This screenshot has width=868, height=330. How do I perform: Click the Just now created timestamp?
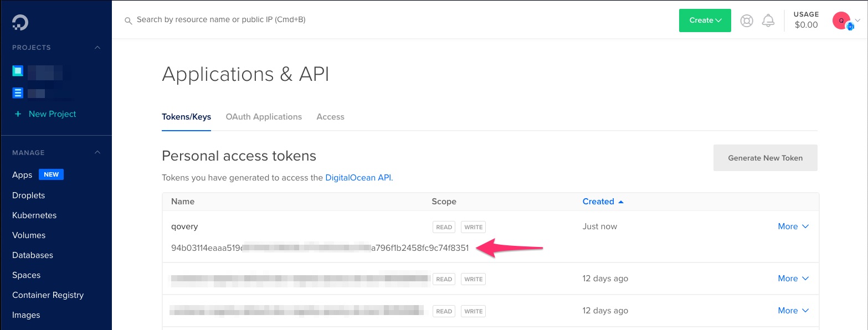coord(600,226)
